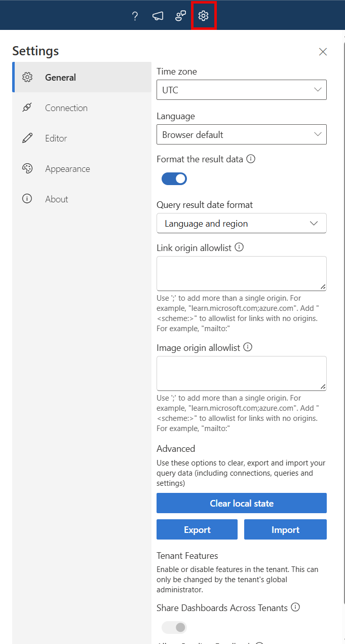Enable Share Dashboards Across Tenants
This screenshot has width=345, height=644.
(174, 627)
